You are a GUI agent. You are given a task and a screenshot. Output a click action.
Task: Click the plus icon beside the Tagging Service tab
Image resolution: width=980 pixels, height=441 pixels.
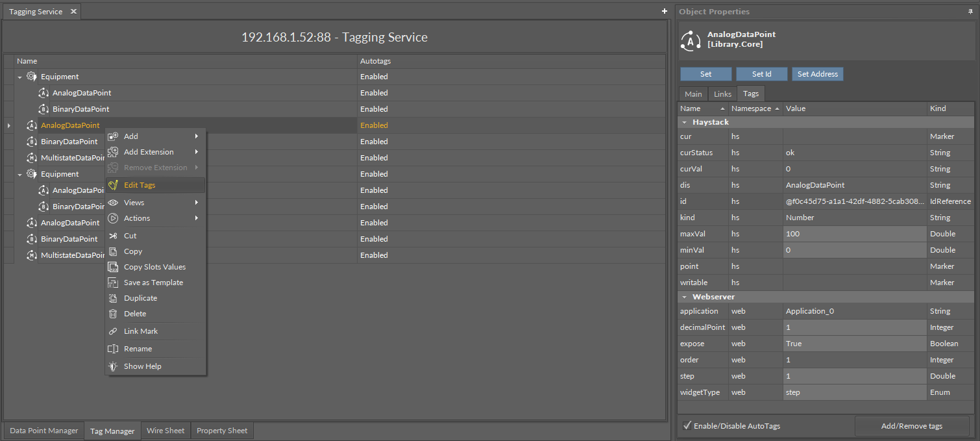664,11
